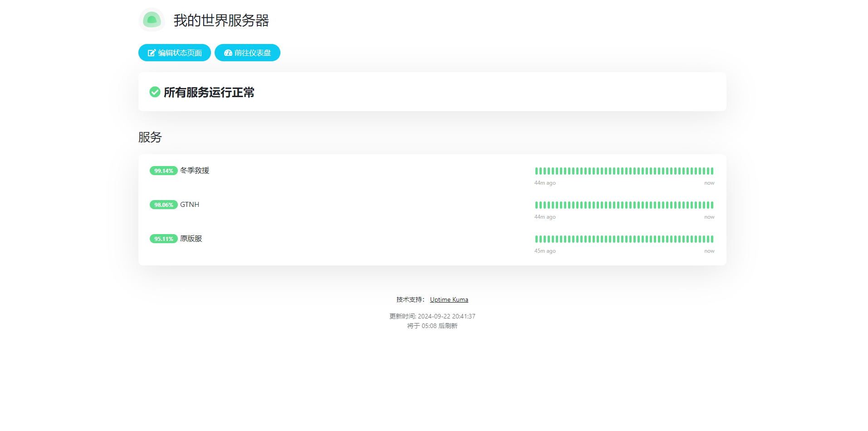Click the 95.11% uptime badge
The height and width of the screenshot is (431, 868).
point(163,239)
